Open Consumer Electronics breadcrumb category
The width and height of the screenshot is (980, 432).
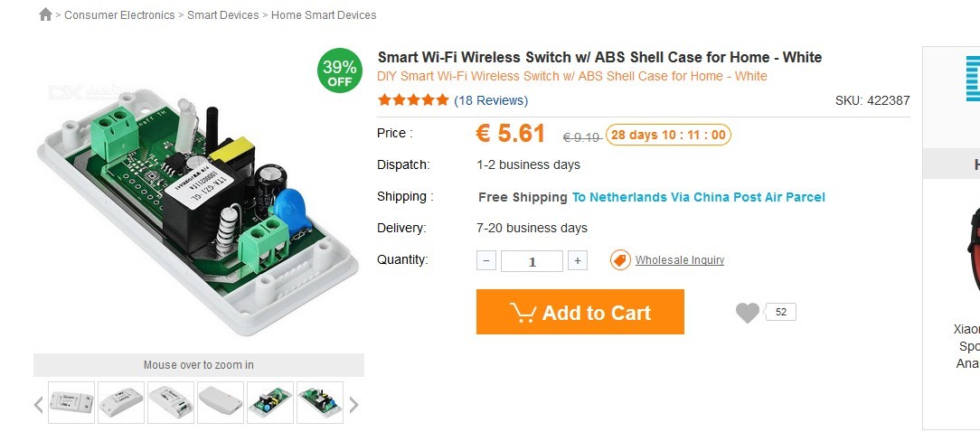tap(119, 15)
